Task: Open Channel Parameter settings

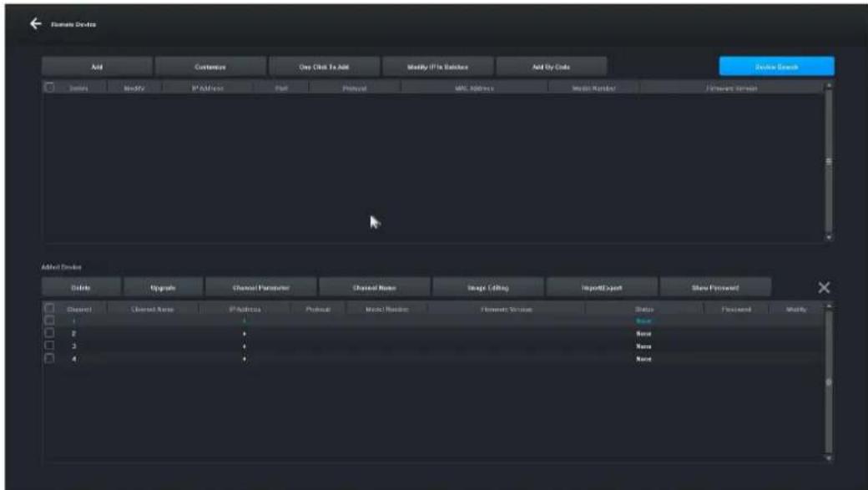Action: [x=260, y=288]
